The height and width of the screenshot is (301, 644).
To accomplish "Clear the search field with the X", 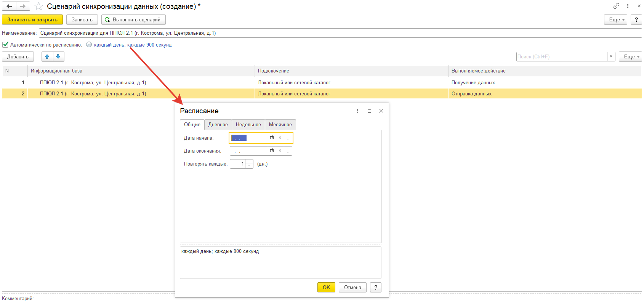I will (611, 56).
